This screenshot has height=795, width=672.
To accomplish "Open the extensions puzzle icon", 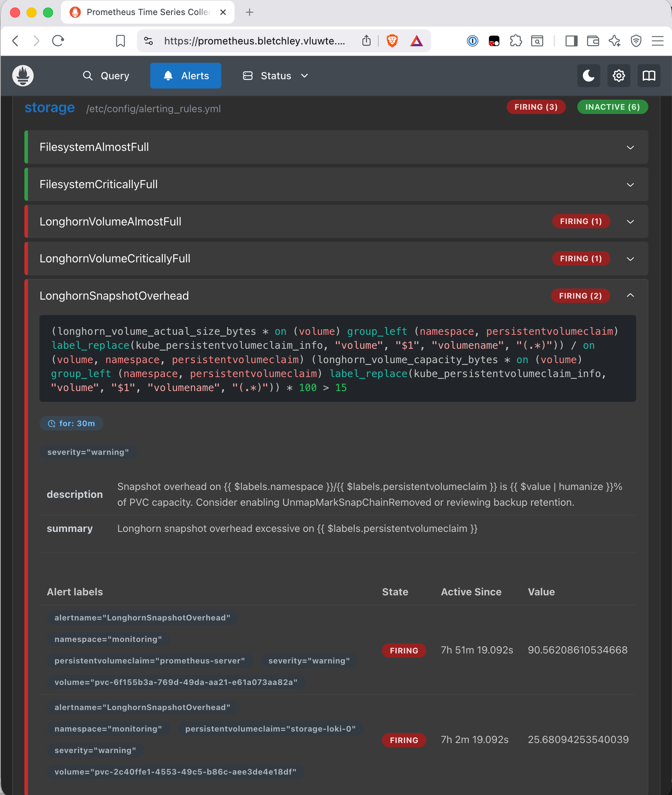I will [x=516, y=41].
